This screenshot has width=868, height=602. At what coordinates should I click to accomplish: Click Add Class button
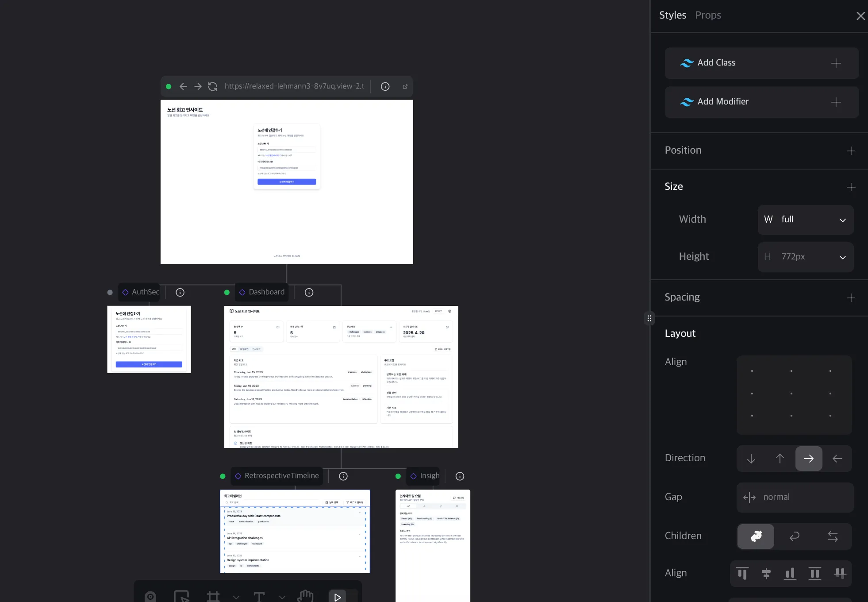tap(762, 63)
